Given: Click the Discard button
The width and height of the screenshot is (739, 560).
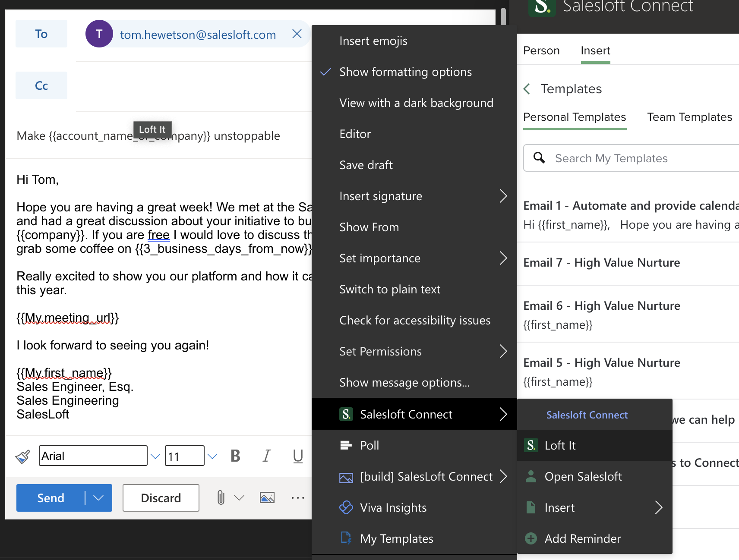Looking at the screenshot, I should [161, 497].
